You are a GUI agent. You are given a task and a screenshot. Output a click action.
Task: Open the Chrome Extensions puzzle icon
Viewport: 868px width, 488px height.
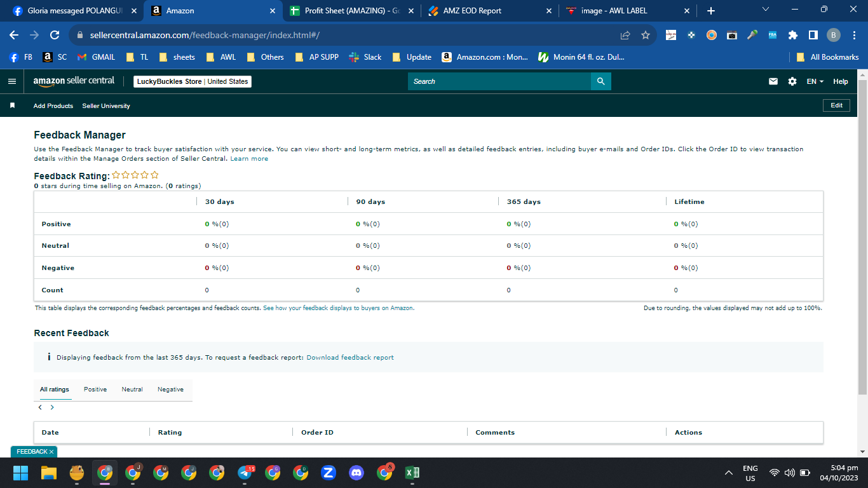(x=793, y=36)
